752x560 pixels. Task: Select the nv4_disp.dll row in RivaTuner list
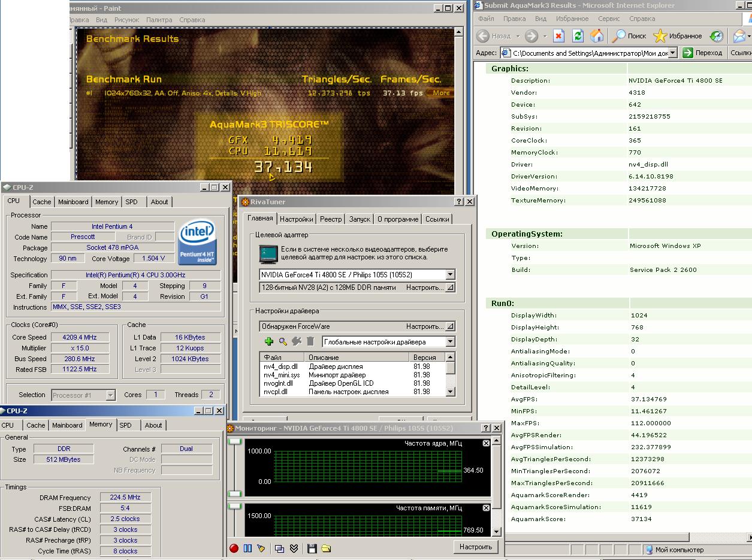point(354,367)
